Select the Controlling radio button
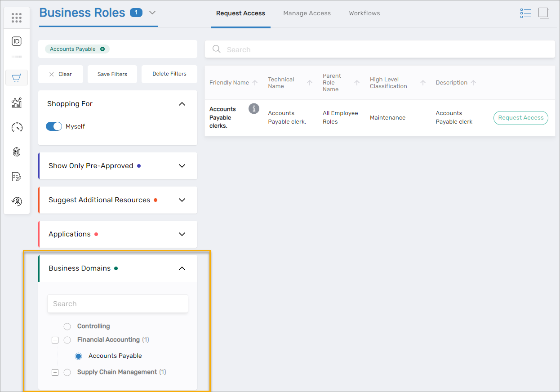 pos(67,326)
